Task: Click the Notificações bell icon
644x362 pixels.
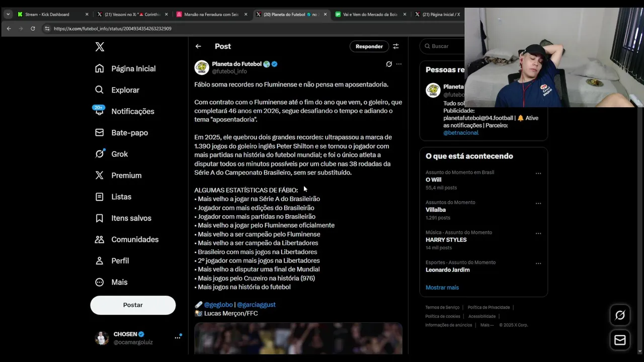Action: point(100,111)
